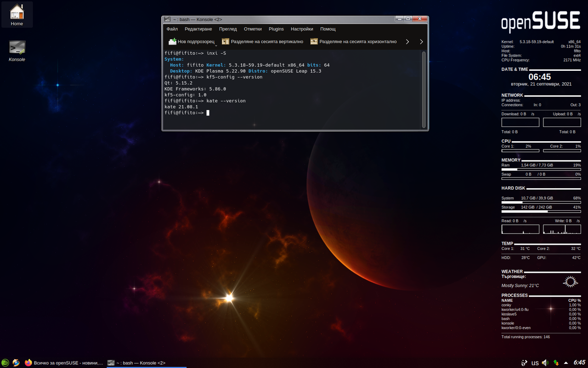Screen dimensions: 588x368
Task: Click Разделяне на сесията вертикално button
Action: (x=262, y=41)
